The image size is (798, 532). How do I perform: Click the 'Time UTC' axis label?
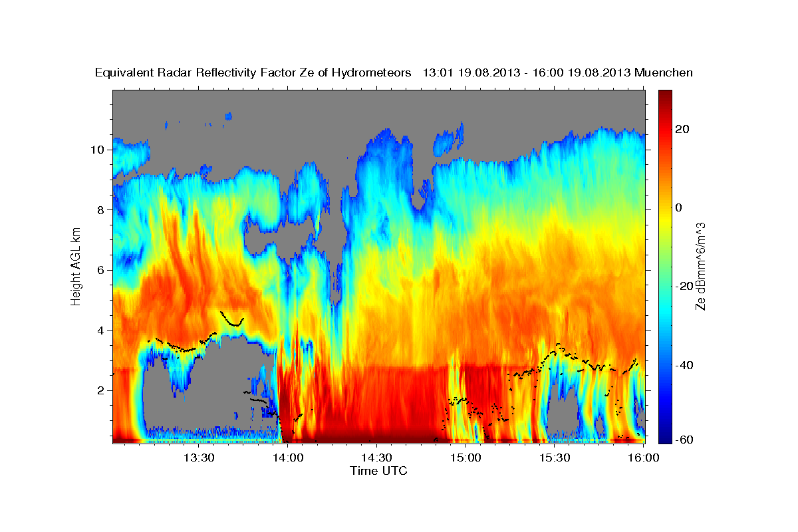[378, 471]
